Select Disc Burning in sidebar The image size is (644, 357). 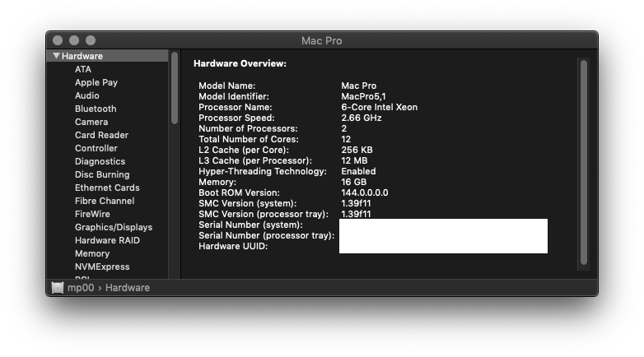[102, 174]
